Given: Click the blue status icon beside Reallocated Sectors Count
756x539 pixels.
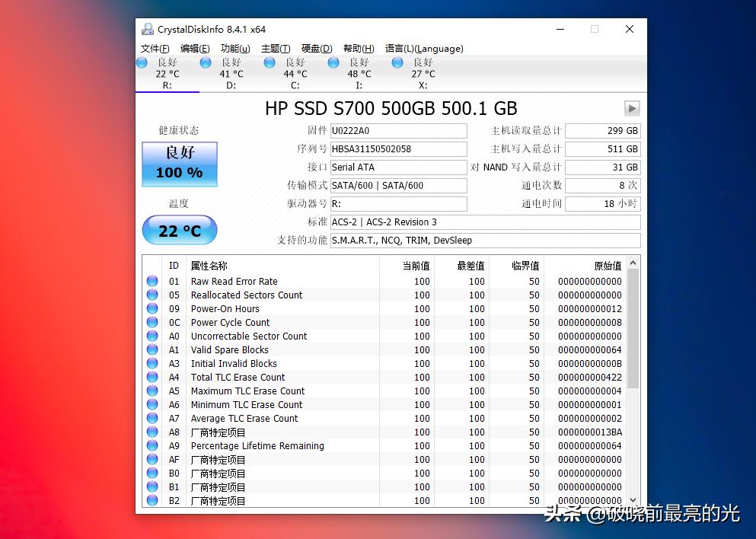Looking at the screenshot, I should point(153,295).
